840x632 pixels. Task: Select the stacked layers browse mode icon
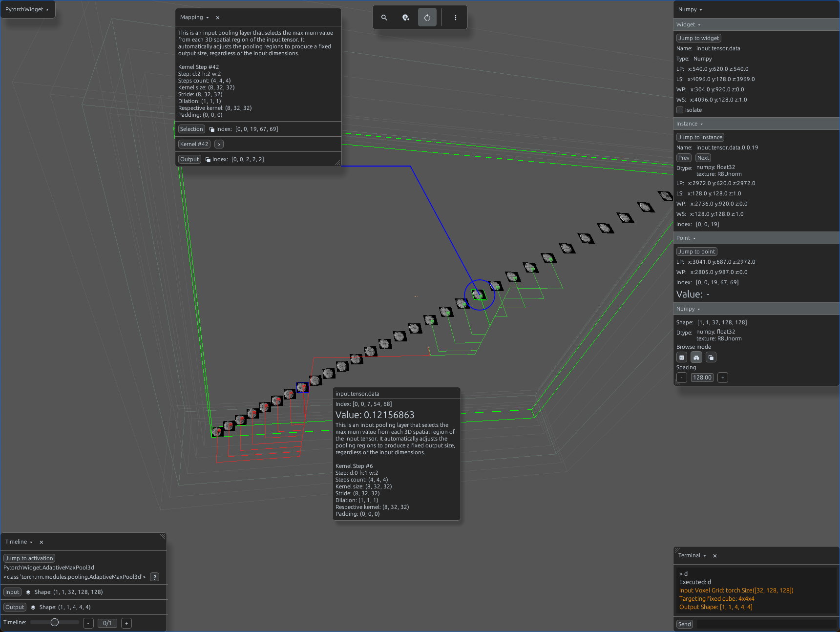[711, 358]
